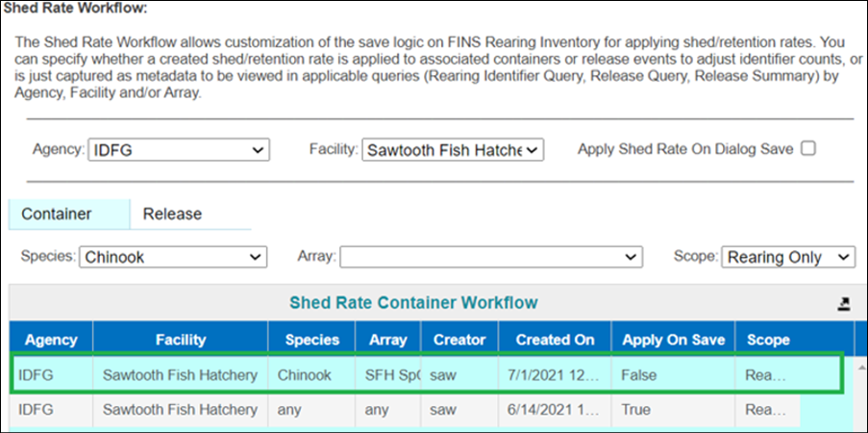Click the Array column header
This screenshot has width=868, height=433.
click(387, 340)
